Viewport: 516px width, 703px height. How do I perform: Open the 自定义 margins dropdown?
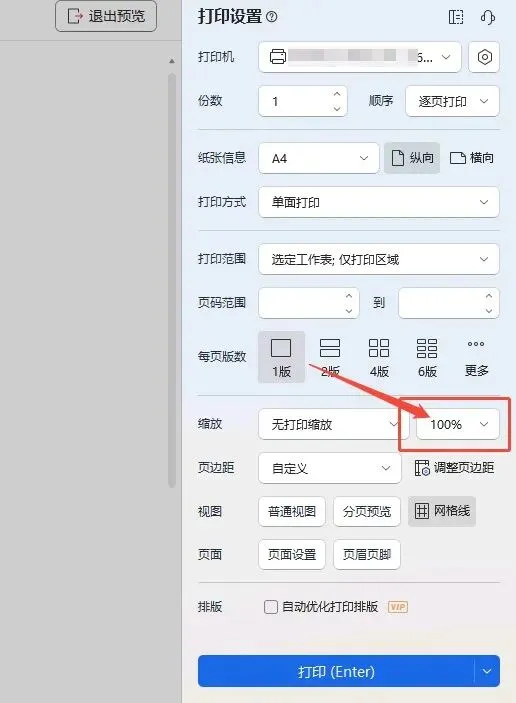[330, 468]
